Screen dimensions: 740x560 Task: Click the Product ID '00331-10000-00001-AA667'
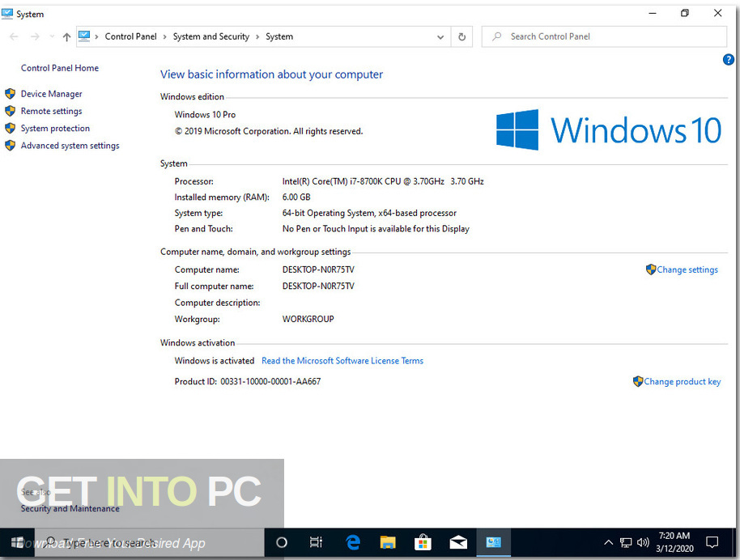270,382
